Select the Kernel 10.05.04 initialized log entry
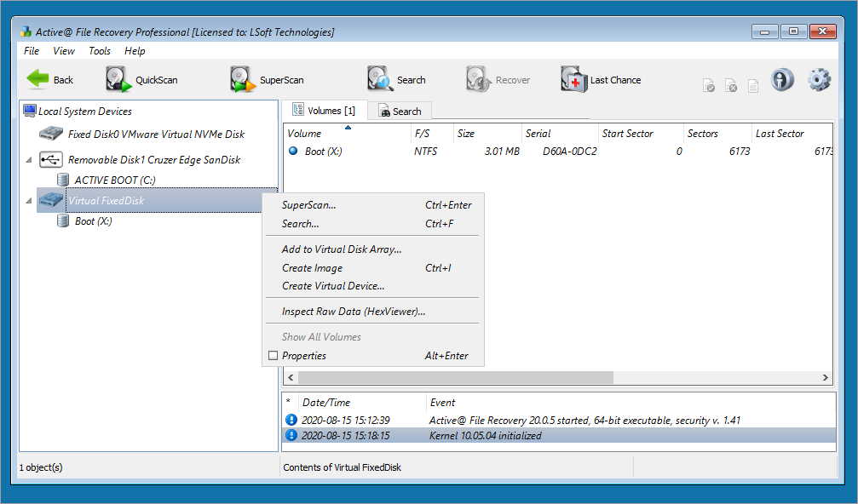 559,436
